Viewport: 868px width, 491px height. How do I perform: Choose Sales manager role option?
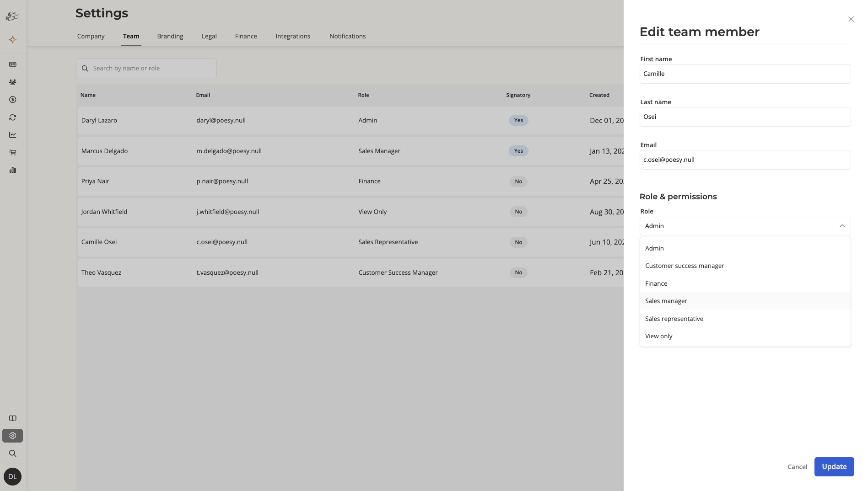tap(745, 301)
